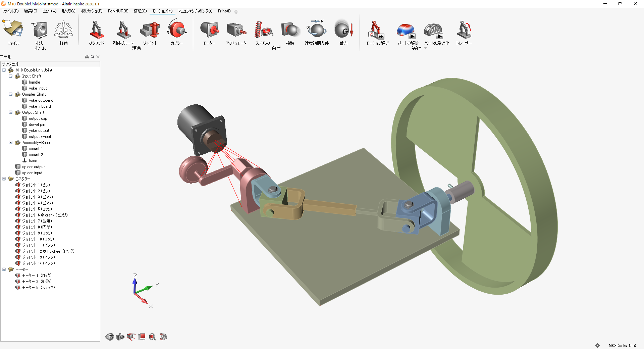Click the snap crosshair icon in status bar
The image size is (644, 349).
coord(597,345)
